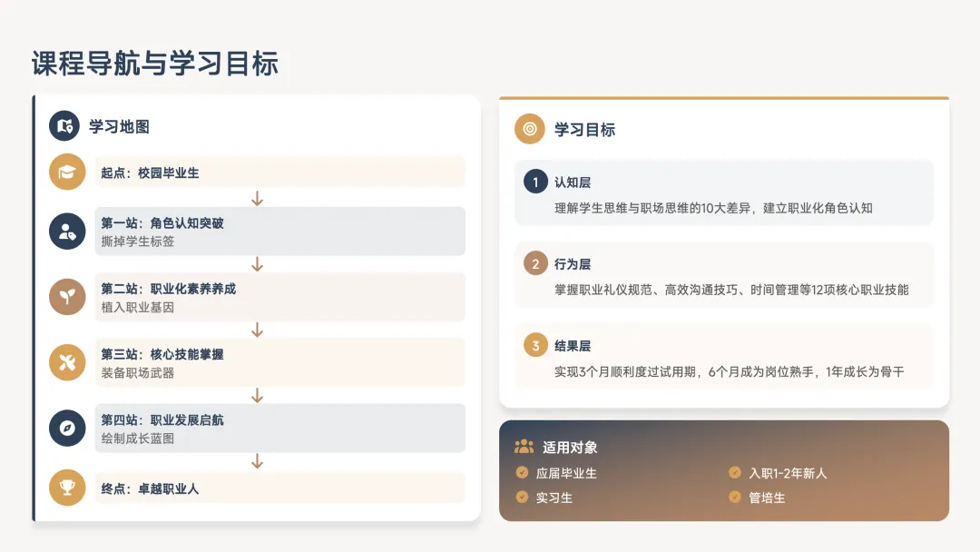Click the checkmark next to 入职1-2年新人

pyautogui.click(x=734, y=472)
